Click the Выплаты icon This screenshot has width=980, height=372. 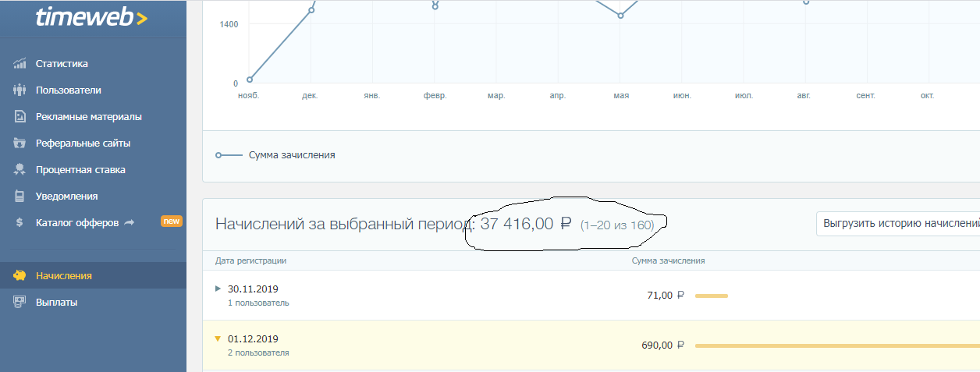(x=20, y=302)
